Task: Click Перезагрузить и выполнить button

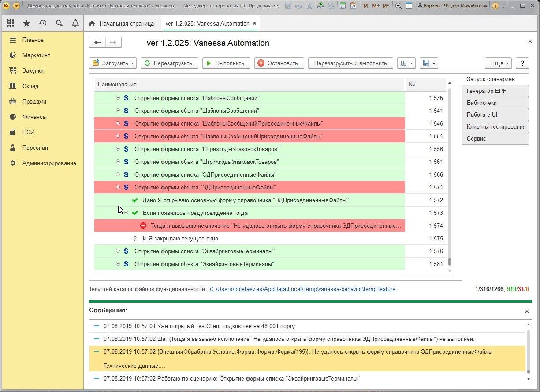Action: tap(350, 63)
